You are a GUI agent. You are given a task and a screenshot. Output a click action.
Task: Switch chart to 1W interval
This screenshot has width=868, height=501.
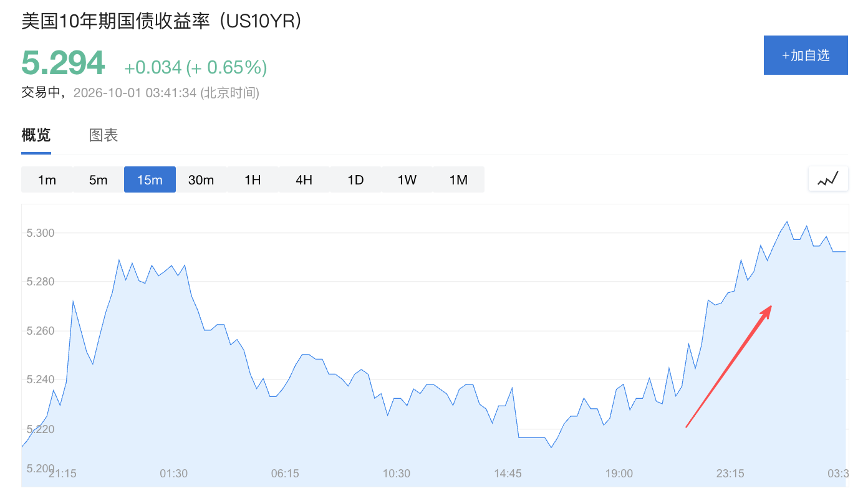point(407,179)
